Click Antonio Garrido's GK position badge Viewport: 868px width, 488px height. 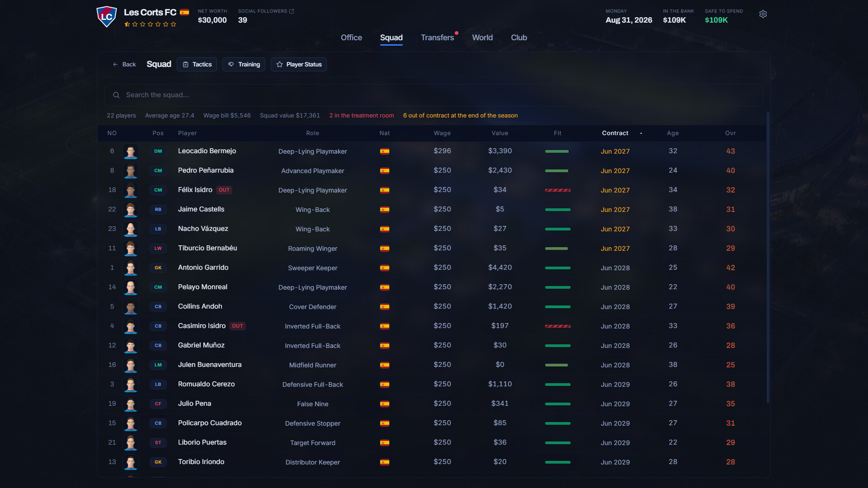158,268
